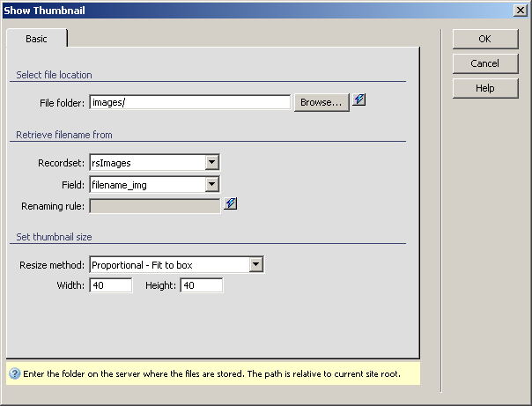This screenshot has height=406, width=532.
Task: Click the lightning icon next to Renaming rule
Action: 231,204
